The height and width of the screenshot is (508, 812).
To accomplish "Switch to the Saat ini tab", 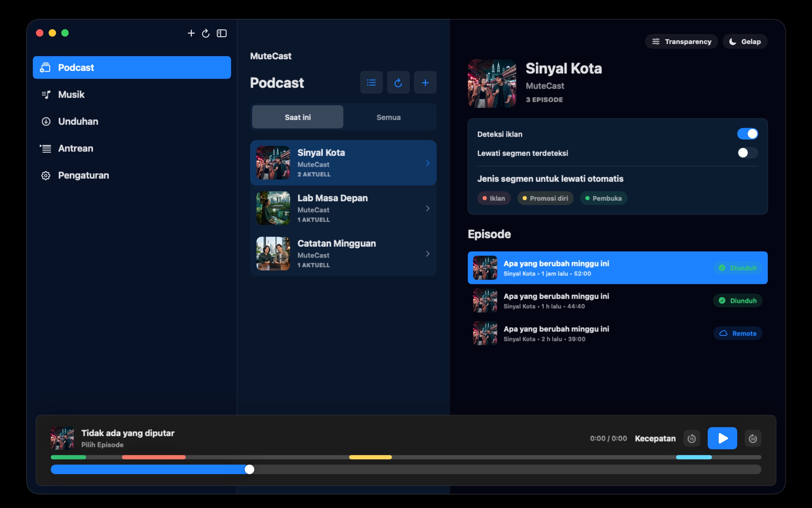I will (298, 117).
